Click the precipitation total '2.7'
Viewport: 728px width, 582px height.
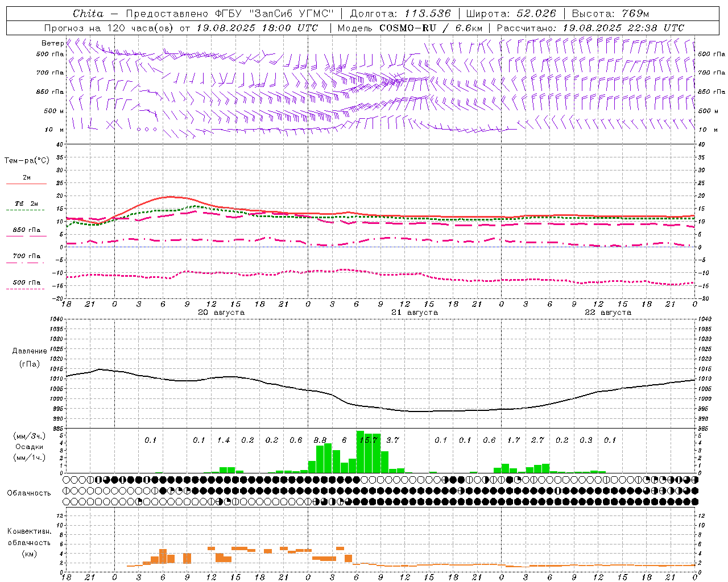pos(537,440)
